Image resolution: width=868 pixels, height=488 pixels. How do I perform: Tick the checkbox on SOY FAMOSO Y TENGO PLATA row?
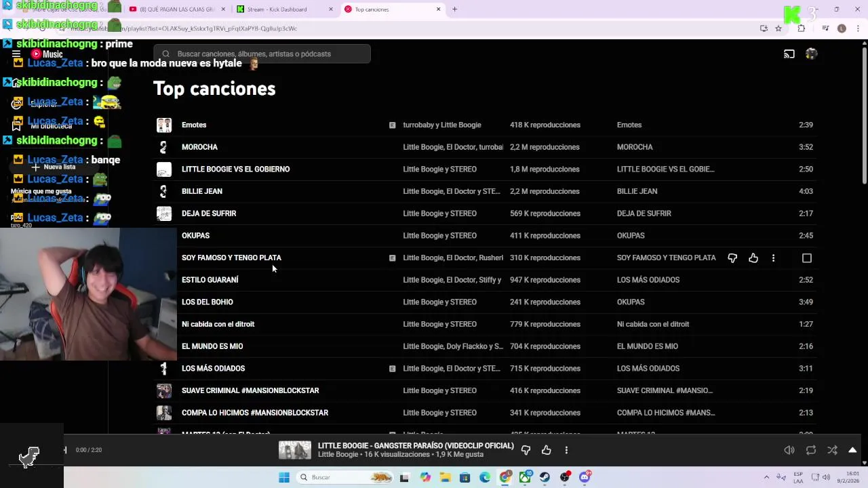[807, 258]
